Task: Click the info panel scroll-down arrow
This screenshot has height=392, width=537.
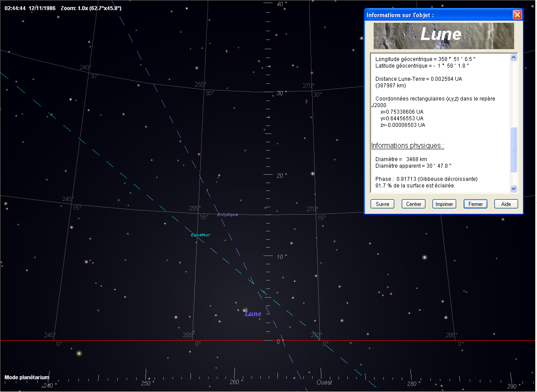Action: coord(514,188)
